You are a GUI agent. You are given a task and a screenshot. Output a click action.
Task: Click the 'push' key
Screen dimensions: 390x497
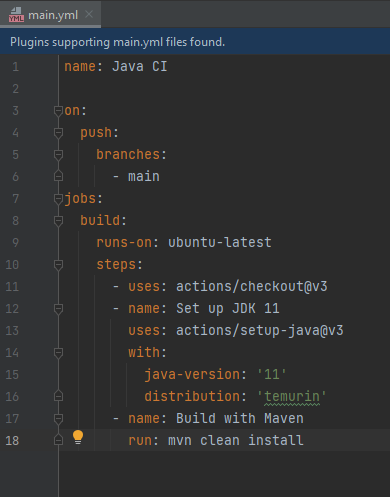pyautogui.click(x=96, y=133)
